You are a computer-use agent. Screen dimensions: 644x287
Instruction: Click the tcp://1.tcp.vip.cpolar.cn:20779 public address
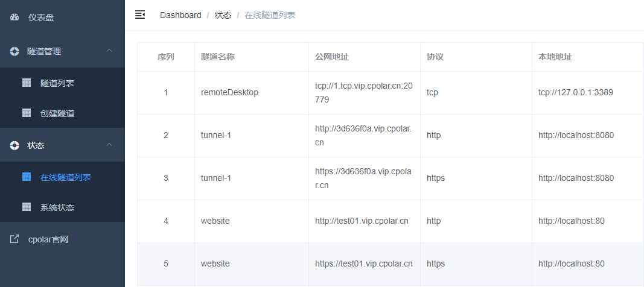[x=365, y=93]
